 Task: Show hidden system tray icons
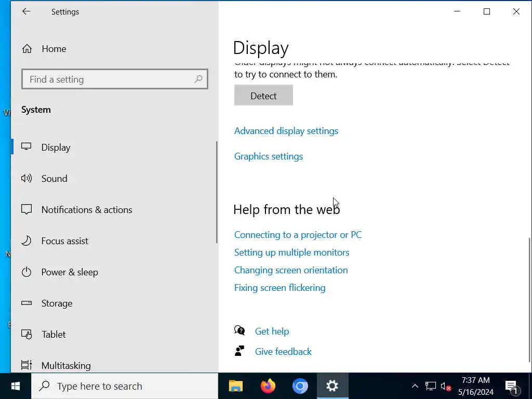[415, 386]
